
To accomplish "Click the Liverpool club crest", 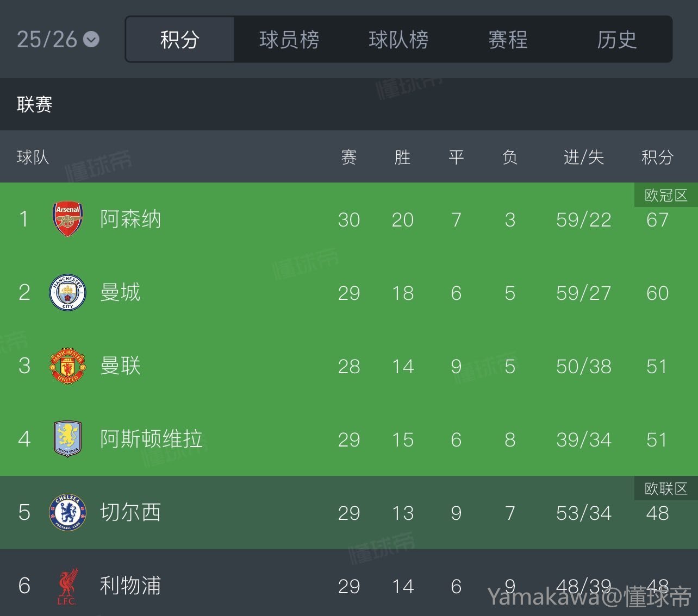I will (67, 586).
